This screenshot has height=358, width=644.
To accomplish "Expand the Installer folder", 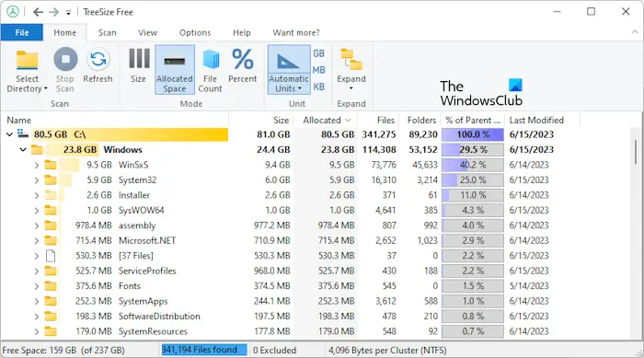I will click(x=37, y=195).
